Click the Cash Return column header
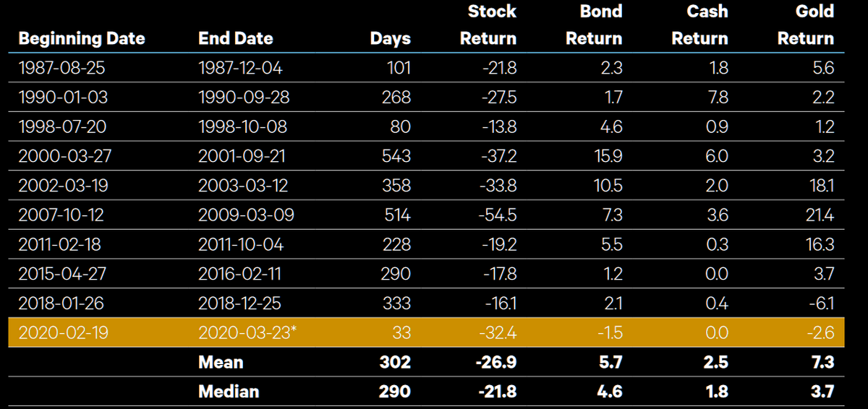The image size is (868, 409). coord(699,25)
